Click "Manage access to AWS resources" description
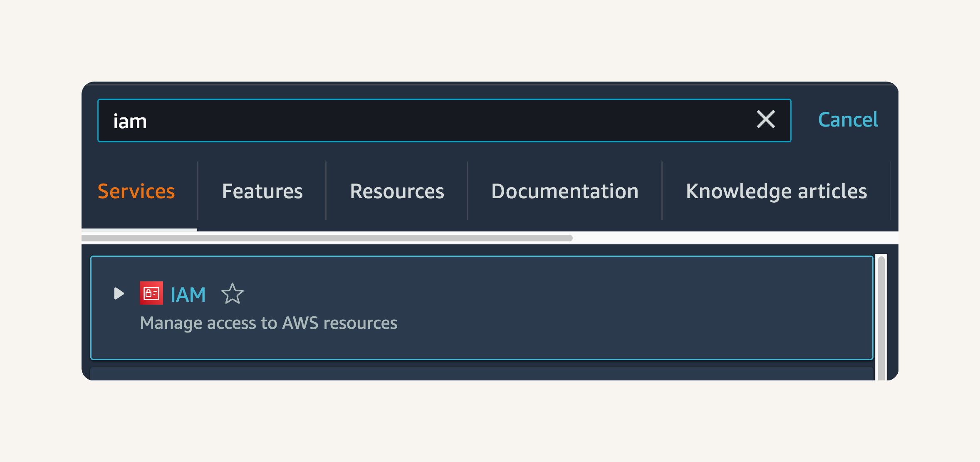The image size is (980, 462). pyautogui.click(x=269, y=323)
